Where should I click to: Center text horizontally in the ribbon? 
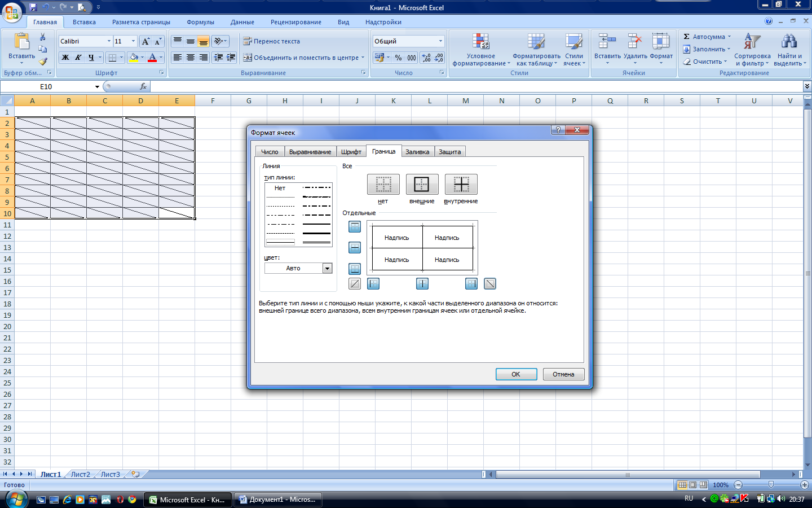point(191,58)
